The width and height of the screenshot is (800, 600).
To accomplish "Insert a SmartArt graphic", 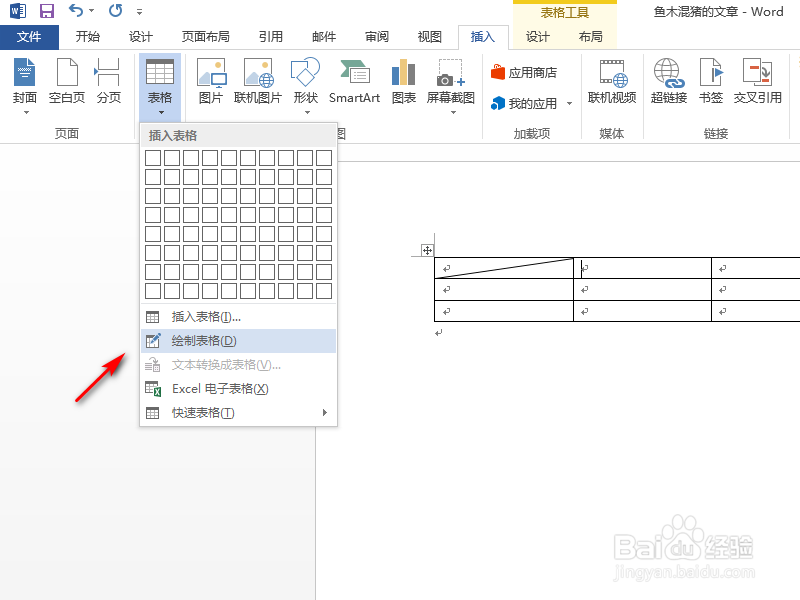I will 355,81.
